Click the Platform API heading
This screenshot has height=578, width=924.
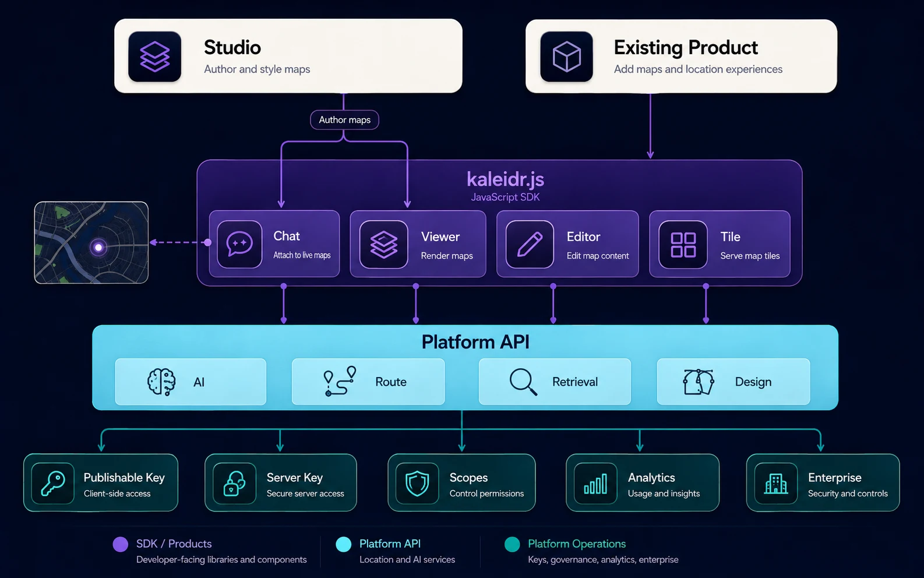pos(475,342)
